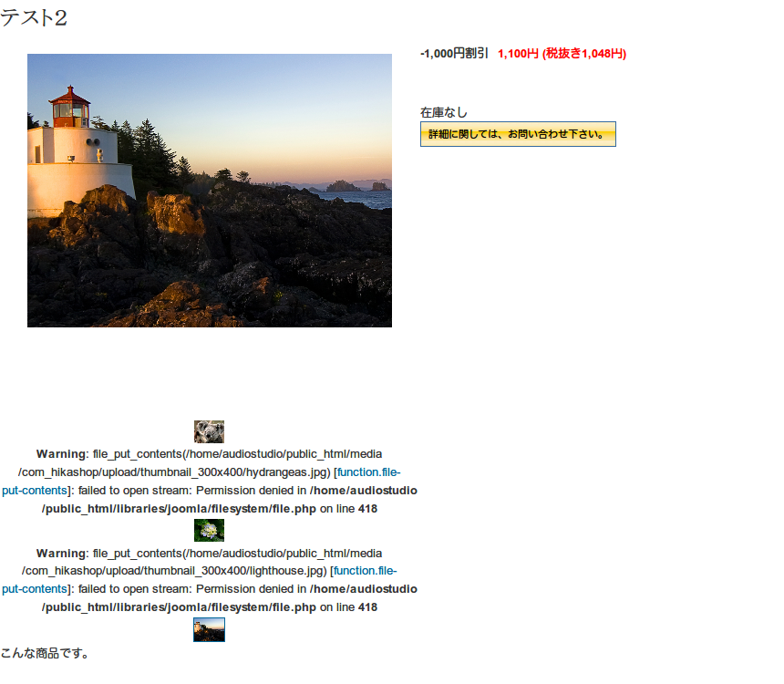Click line number 418 in the lighthouse warning
Screen dimensions: 784x684
click(367, 607)
